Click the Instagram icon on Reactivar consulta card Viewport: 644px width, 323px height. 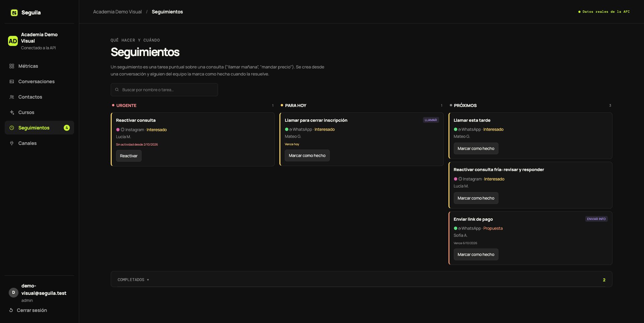point(122,130)
